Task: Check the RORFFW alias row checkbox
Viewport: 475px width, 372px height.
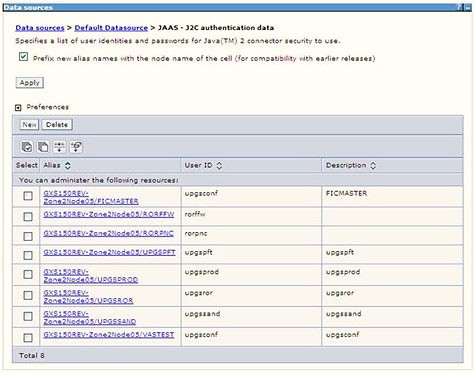Action: coord(28,217)
